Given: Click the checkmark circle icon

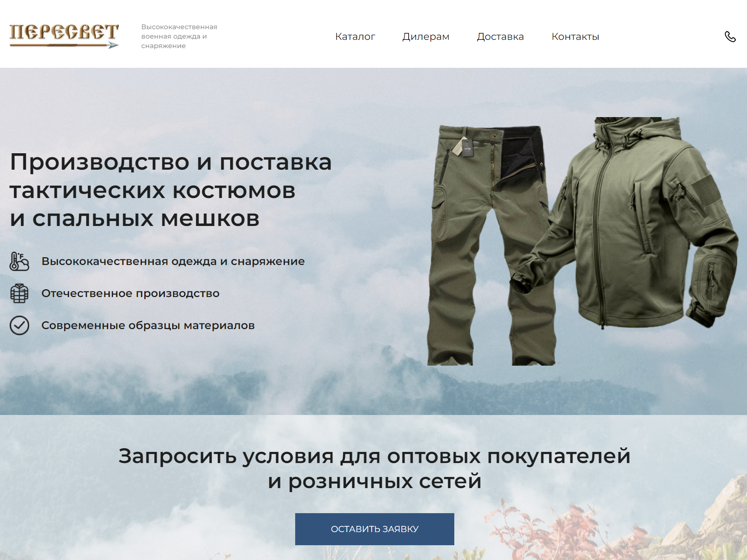Looking at the screenshot, I should (19, 325).
